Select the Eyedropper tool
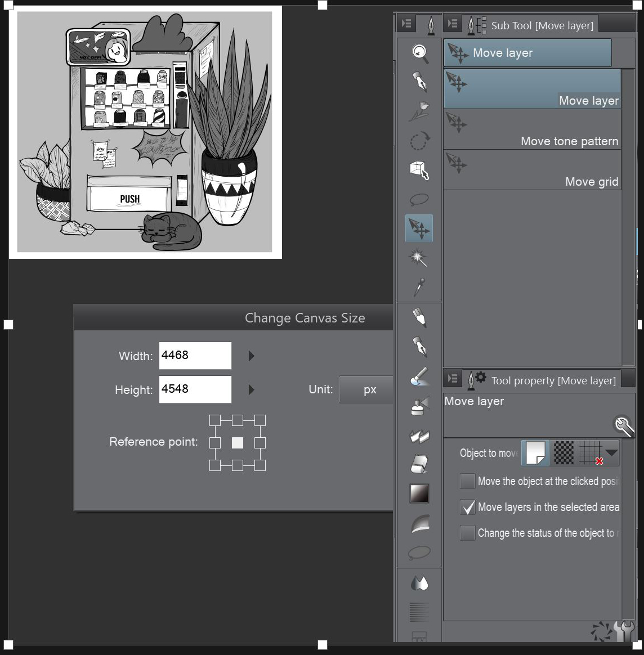 tap(419, 287)
